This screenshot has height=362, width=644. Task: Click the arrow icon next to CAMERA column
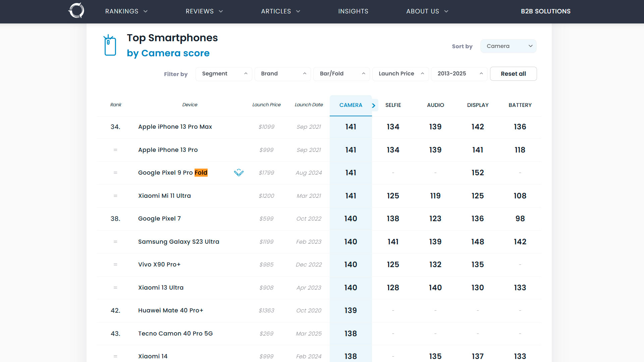[374, 105]
